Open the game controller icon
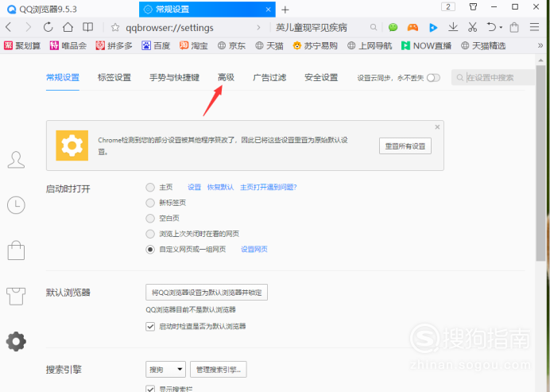This screenshot has width=550, height=392. 412,27
